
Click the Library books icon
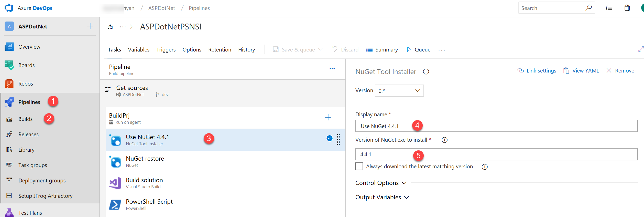pos(9,150)
